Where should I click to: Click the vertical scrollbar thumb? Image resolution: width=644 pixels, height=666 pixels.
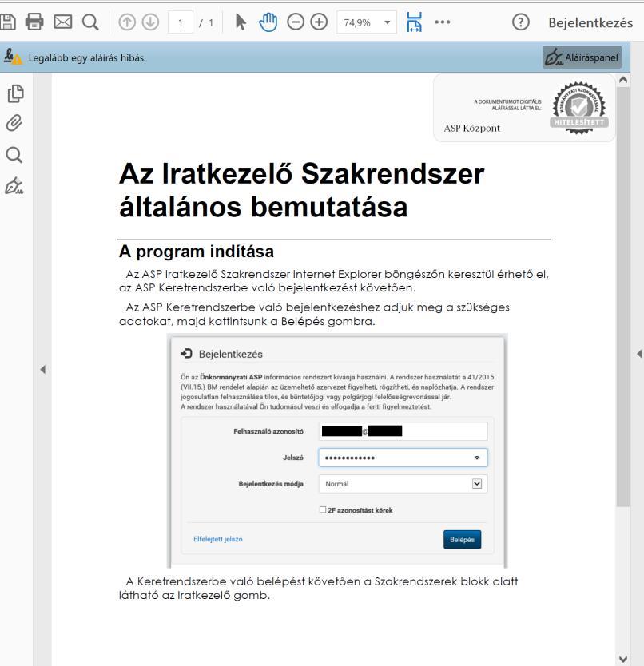click(x=623, y=296)
